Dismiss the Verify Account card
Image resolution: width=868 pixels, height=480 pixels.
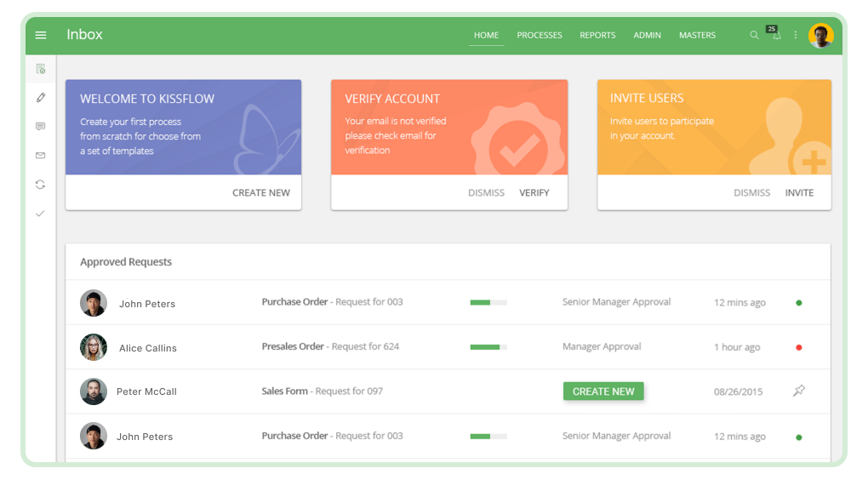click(x=486, y=192)
